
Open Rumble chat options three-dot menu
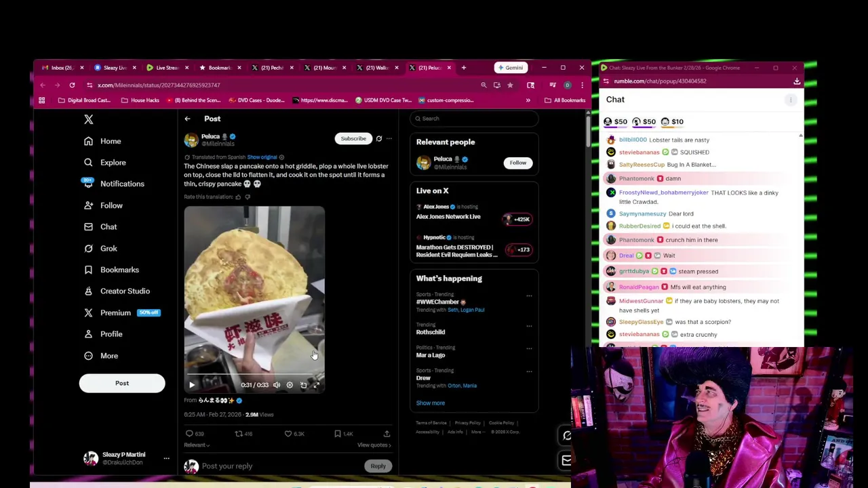[791, 100]
